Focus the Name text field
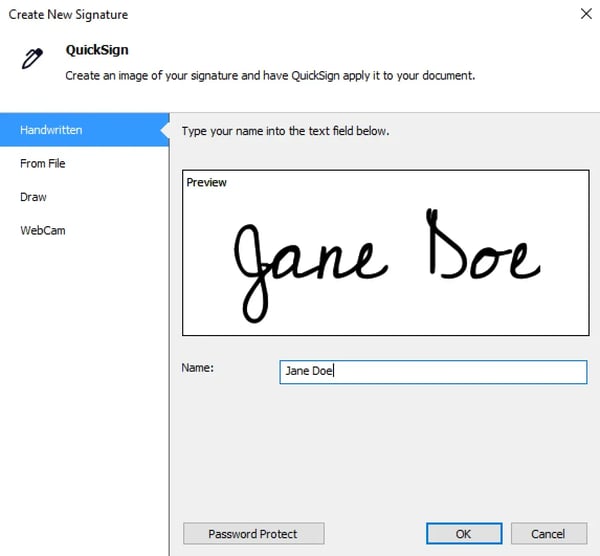600x556 pixels. pos(433,372)
